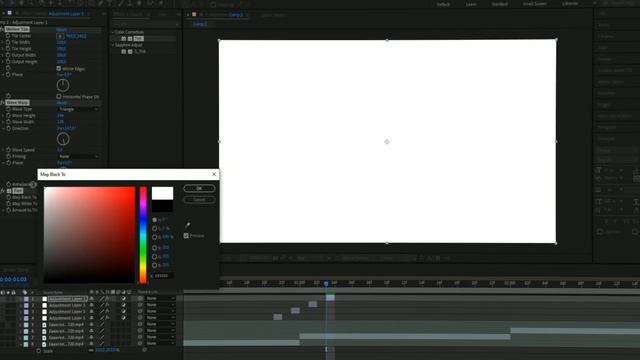This screenshot has height=360, width=640.
Task: Click the hex color input field
Action: click(164, 276)
